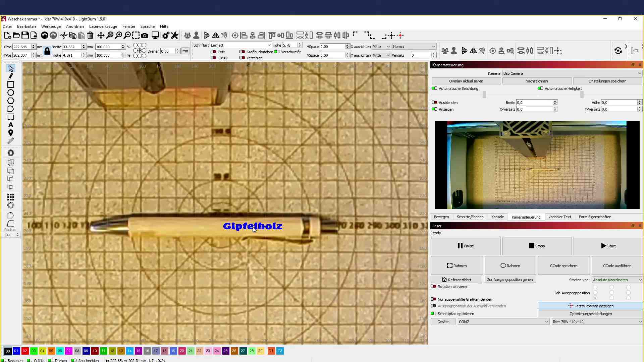Select the Grid Array tool
This screenshot has width=644, height=362.
(11, 197)
